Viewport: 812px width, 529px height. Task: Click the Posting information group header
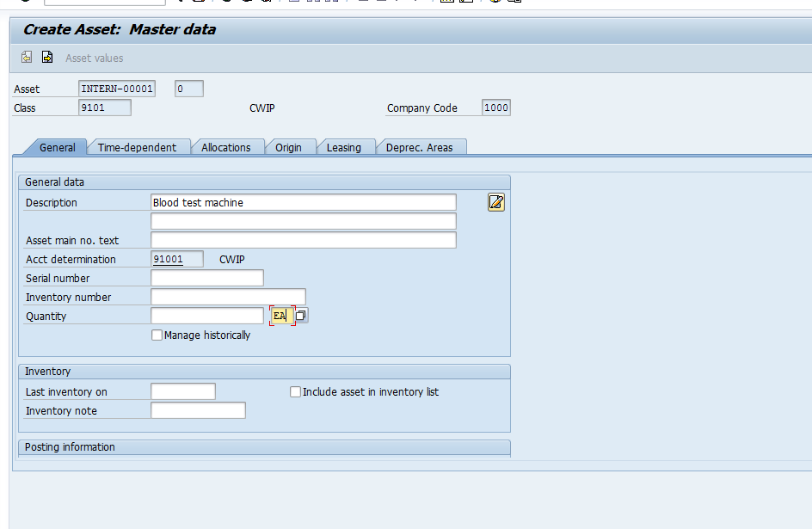click(264, 447)
